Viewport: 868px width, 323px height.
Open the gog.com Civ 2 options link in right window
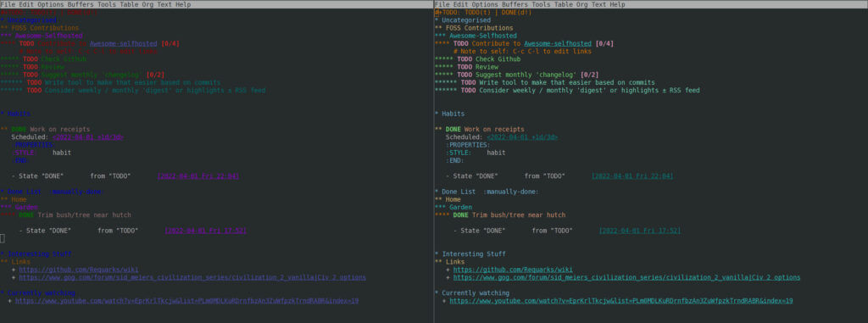click(626, 277)
